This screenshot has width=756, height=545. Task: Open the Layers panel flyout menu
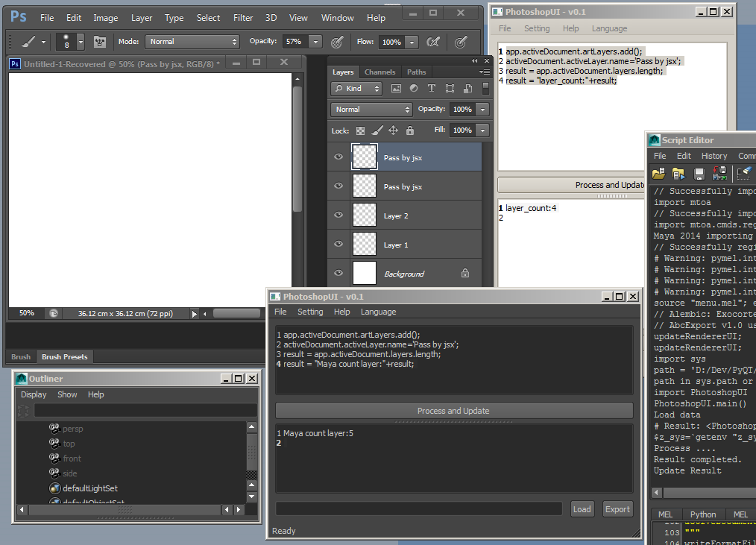[x=484, y=72]
